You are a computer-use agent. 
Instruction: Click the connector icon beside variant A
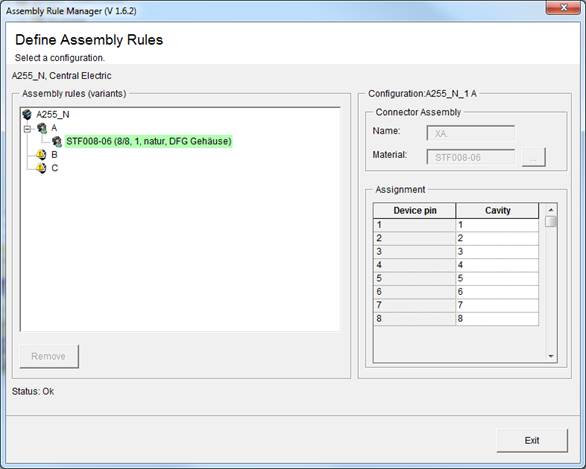point(41,128)
